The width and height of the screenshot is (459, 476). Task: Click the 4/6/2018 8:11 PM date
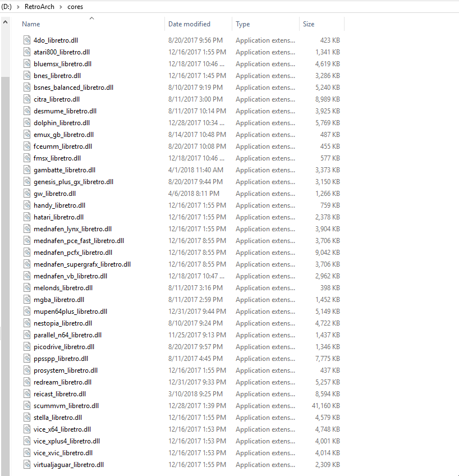(x=194, y=193)
